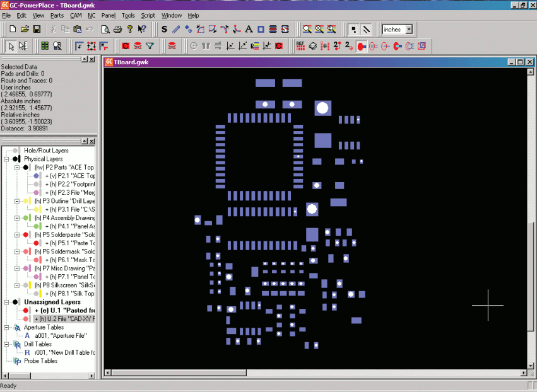Collapse the P8 Silkscreen tree node

tap(17, 285)
